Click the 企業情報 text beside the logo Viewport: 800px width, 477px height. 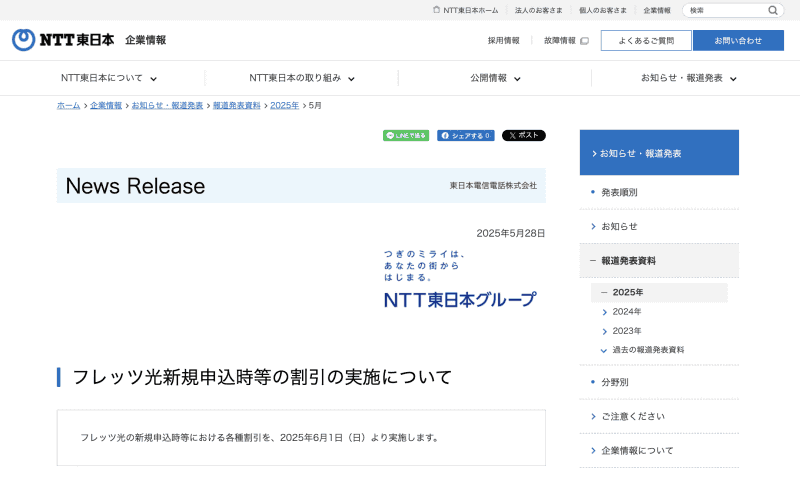click(x=145, y=40)
